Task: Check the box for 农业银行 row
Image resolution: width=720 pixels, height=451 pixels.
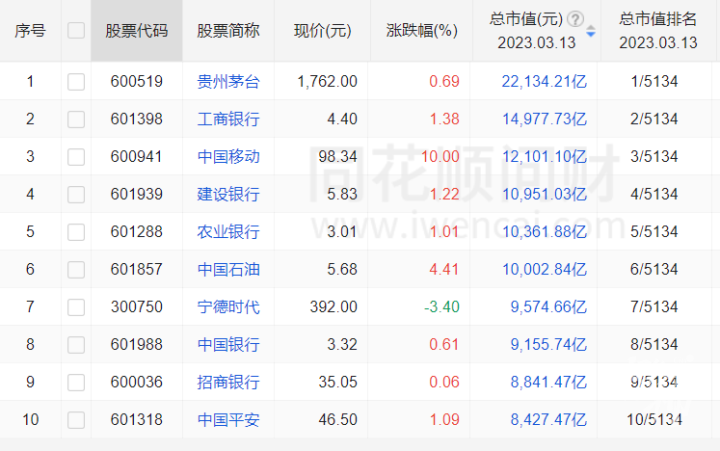Action: (76, 232)
